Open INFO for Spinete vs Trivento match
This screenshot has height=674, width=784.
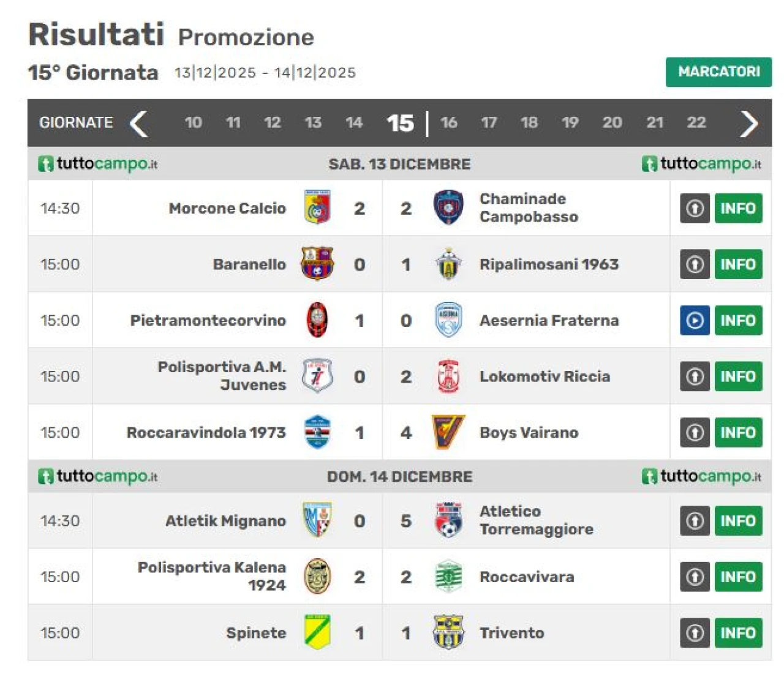pyautogui.click(x=738, y=632)
